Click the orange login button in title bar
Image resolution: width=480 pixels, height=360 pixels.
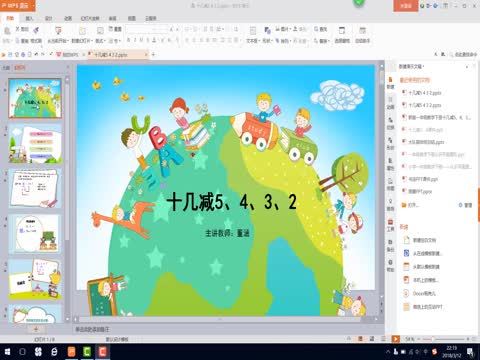[405, 6]
